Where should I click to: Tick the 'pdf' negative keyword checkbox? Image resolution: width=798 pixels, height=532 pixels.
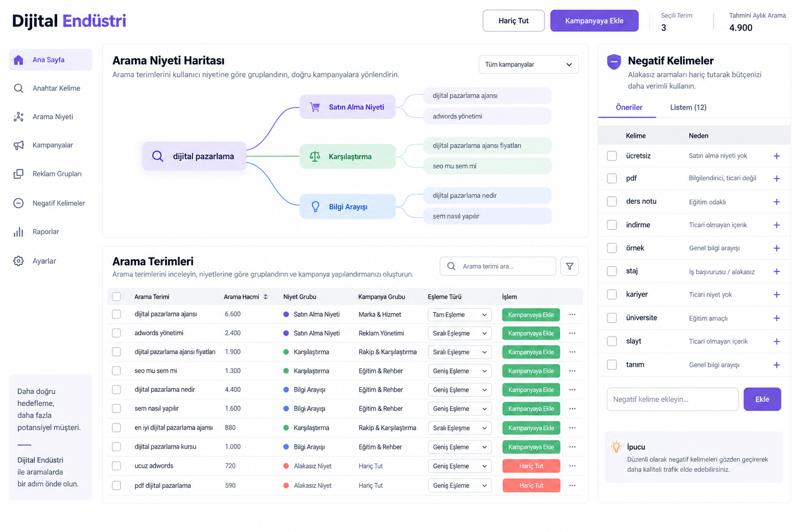coord(612,178)
